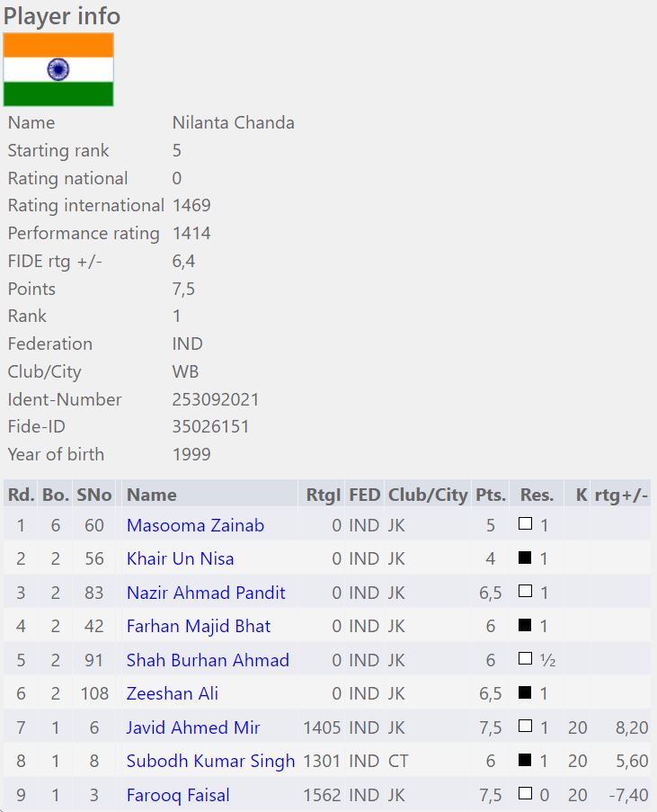Click the Name column header

152,495
